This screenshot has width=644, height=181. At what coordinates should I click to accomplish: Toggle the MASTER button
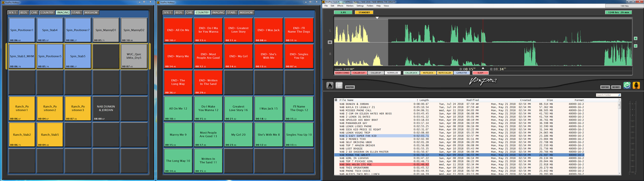tap(350, 87)
